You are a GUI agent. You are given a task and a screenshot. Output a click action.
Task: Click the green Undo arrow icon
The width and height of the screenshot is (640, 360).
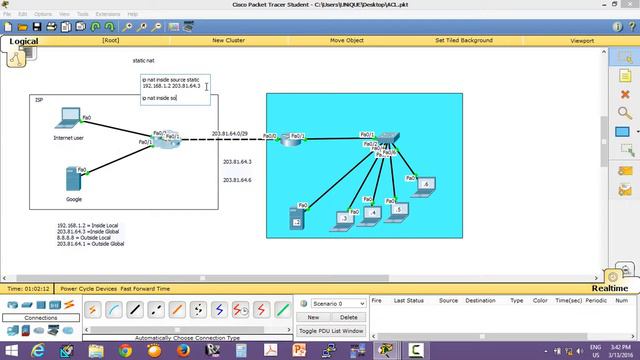tap(95, 27)
